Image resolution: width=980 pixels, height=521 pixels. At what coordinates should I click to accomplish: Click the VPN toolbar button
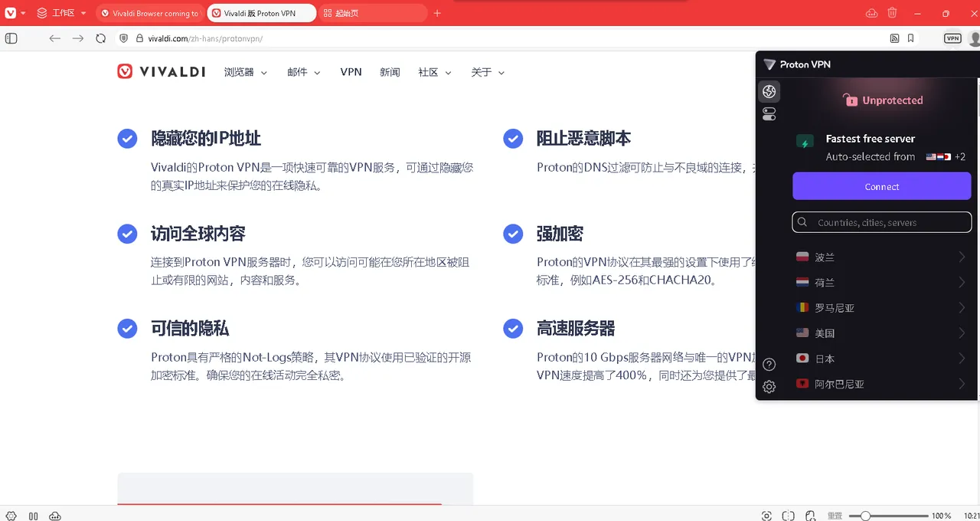click(952, 38)
